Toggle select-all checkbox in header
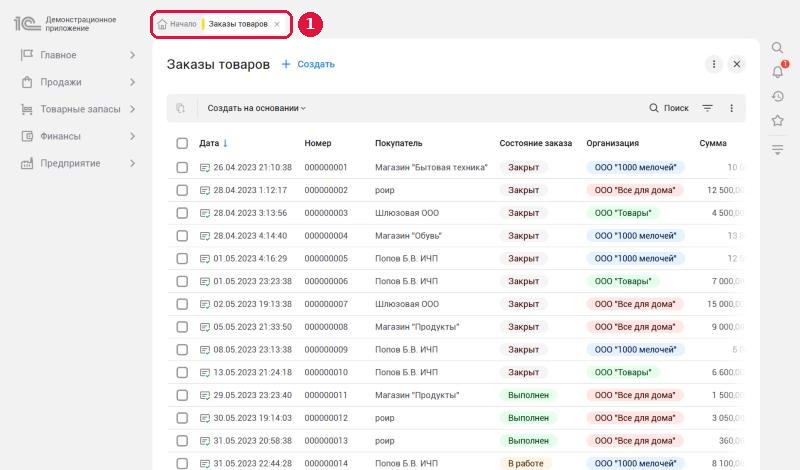Image resolution: width=800 pixels, height=470 pixels. coord(182,143)
